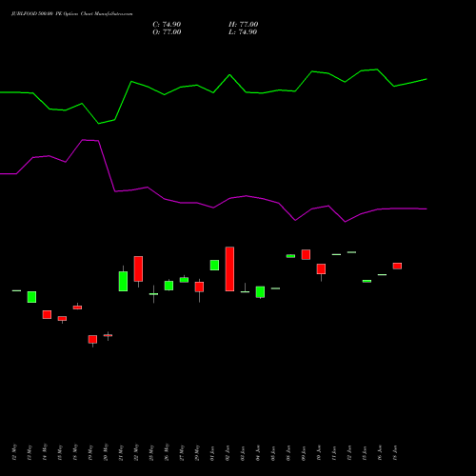Click the 18 Jun date label
The width and height of the screenshot is (476, 476).
pos(395,453)
